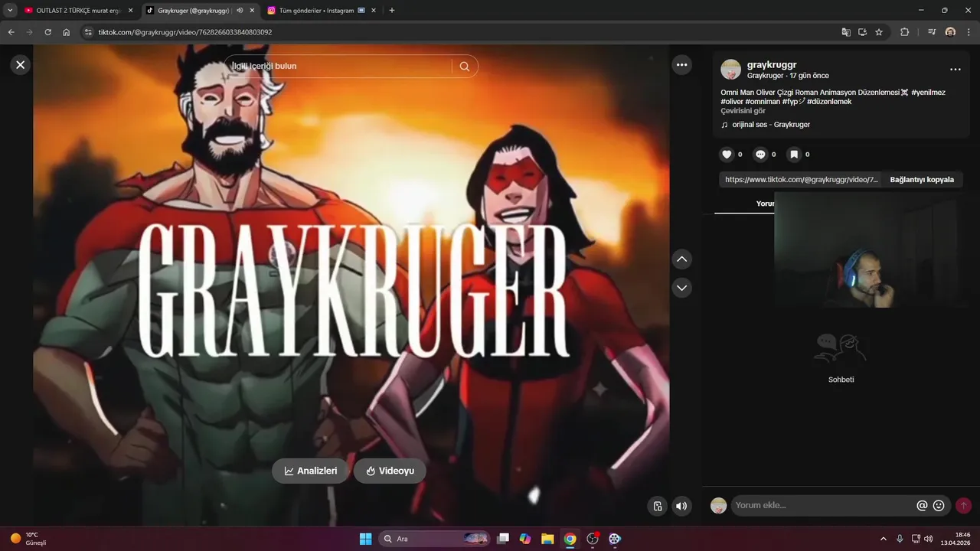
Task: Bookmark this page with star icon
Action: tap(879, 32)
